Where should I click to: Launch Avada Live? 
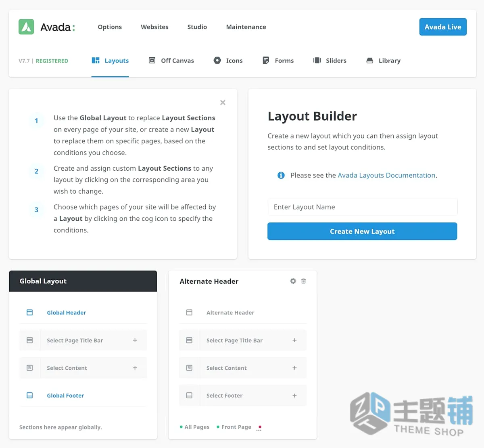tap(443, 27)
